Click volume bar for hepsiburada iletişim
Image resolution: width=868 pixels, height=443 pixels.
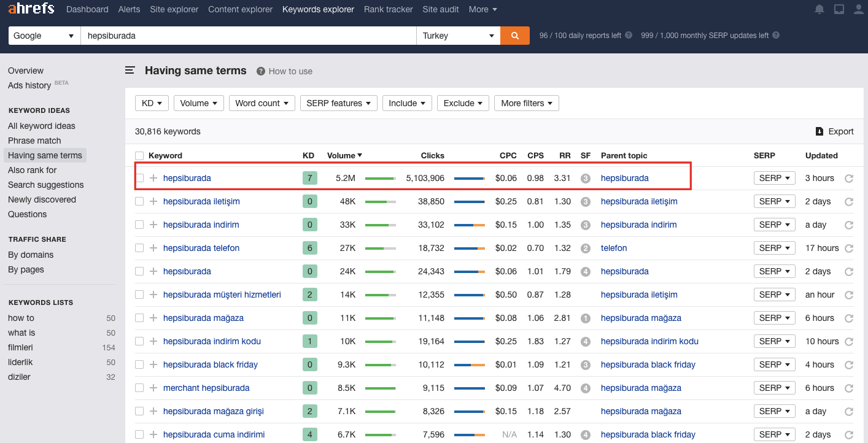pos(381,201)
